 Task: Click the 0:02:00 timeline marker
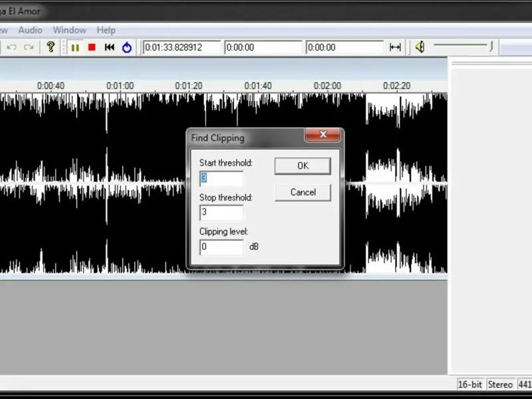point(327,86)
